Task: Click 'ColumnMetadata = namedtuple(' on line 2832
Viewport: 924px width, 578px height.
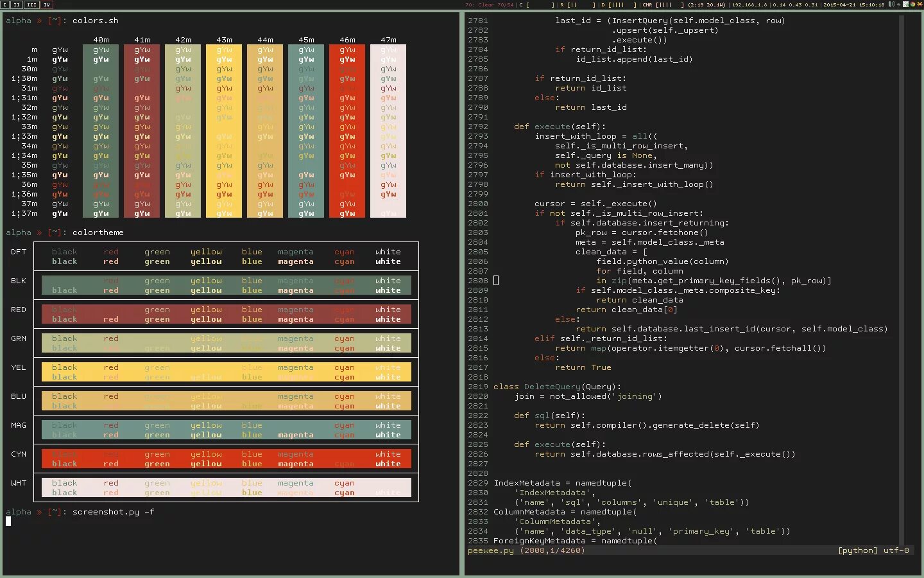Action: (565, 512)
